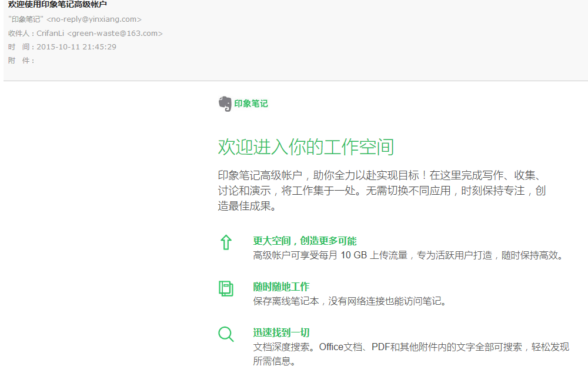
Task: Click the text about 10 GB 上传流量
Action: coord(409,255)
